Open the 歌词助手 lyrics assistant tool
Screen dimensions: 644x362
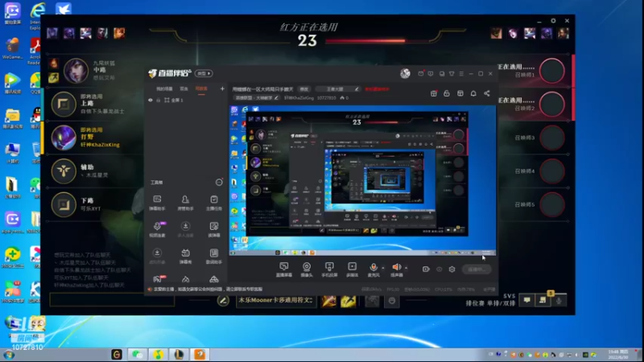pyautogui.click(x=213, y=256)
